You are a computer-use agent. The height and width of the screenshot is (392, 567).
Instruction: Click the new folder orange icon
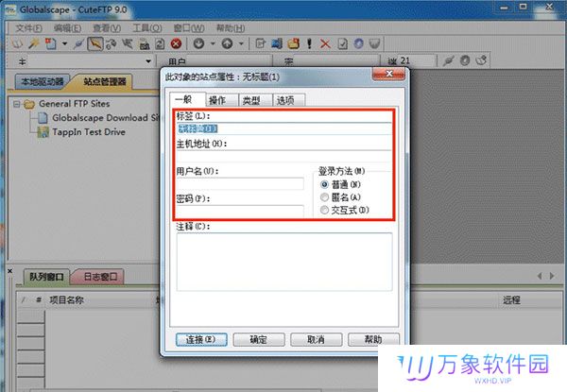[294, 44]
